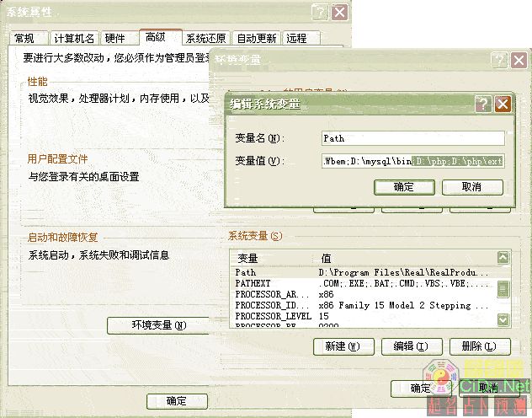Close the 编辑系统变量 dialog with the X button
532x418 pixels.
point(503,104)
